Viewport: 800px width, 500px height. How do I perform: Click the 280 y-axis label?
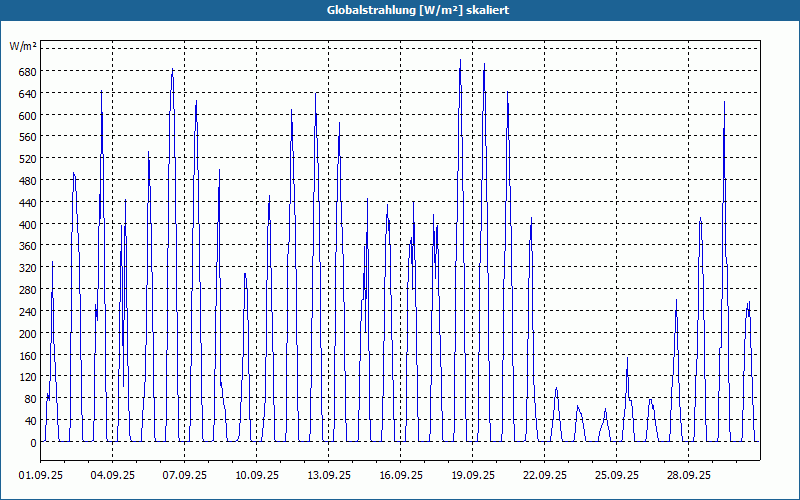[28, 290]
